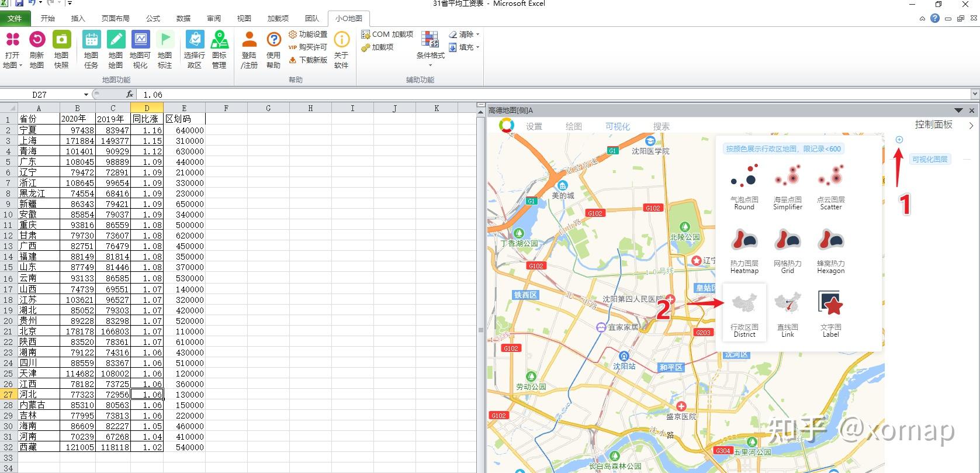Click 下载新版 download new version
The height and width of the screenshot is (473, 980).
308,60
